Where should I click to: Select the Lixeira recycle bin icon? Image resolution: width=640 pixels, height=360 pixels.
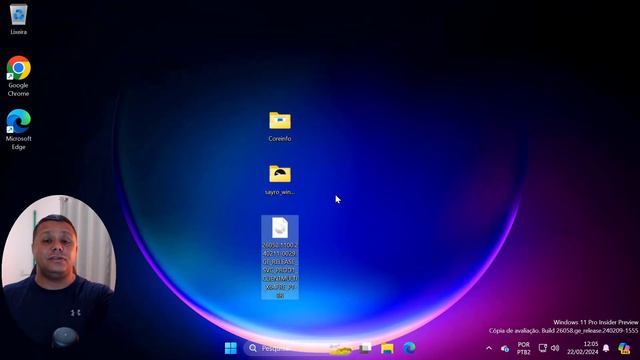click(x=18, y=19)
